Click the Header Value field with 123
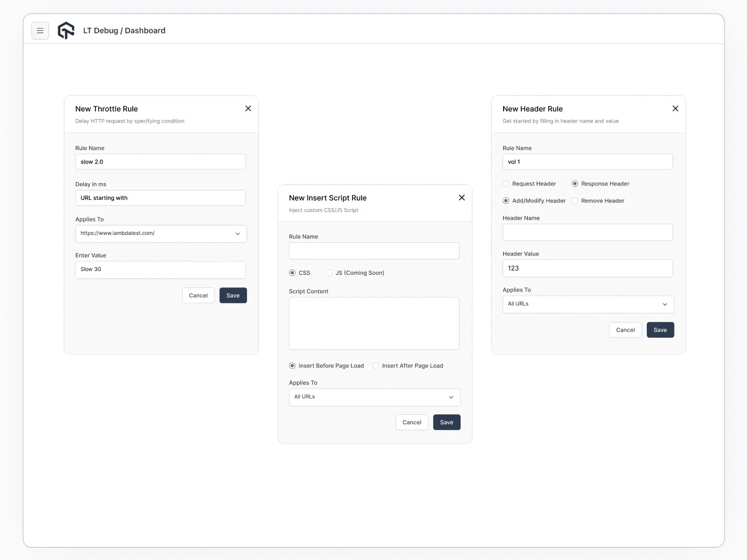 588,268
